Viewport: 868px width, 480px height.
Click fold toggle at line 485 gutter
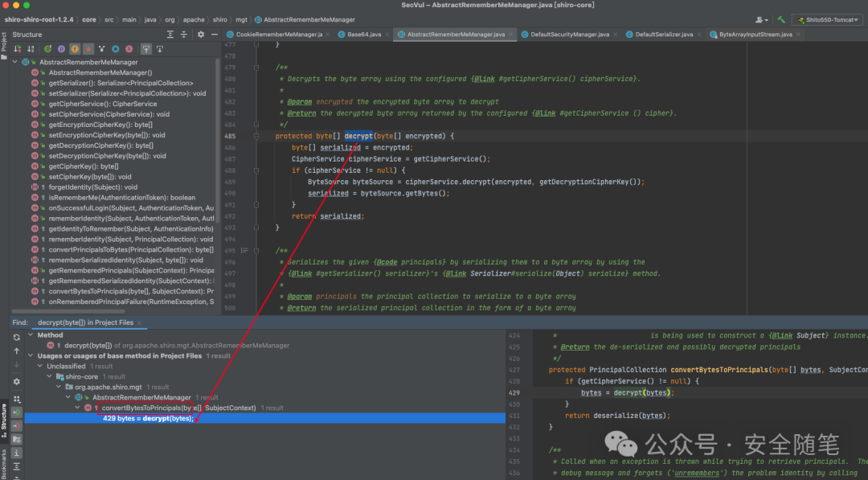point(256,136)
